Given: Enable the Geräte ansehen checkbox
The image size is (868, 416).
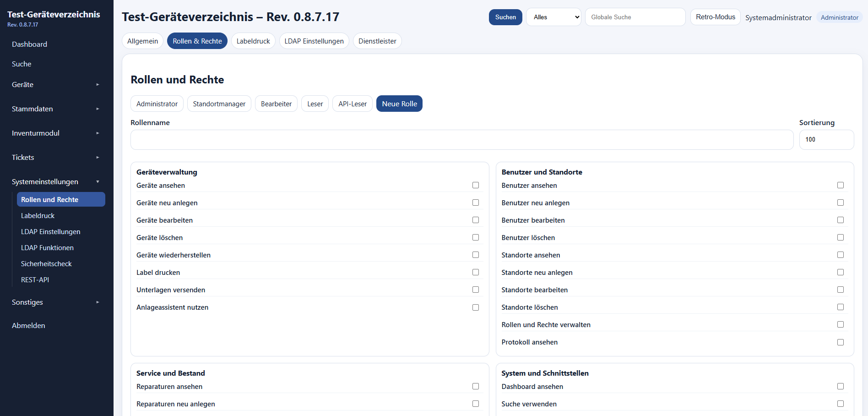Looking at the screenshot, I should pyautogui.click(x=476, y=185).
